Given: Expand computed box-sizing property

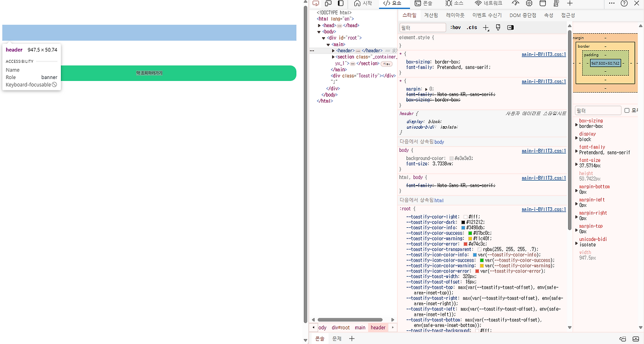Looking at the screenshot, I should [577, 124].
